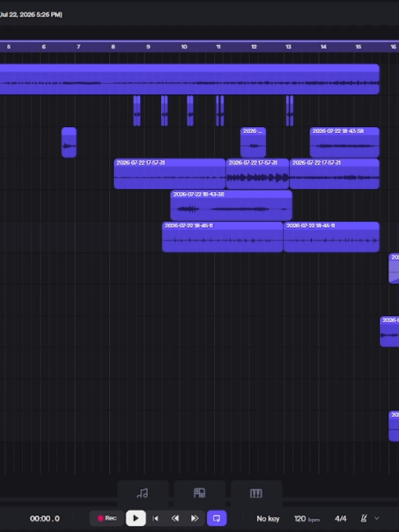Screen dimensions: 399x532
Task: Select the short clip labeled 2026-... near bar 12
Action: (x=253, y=143)
